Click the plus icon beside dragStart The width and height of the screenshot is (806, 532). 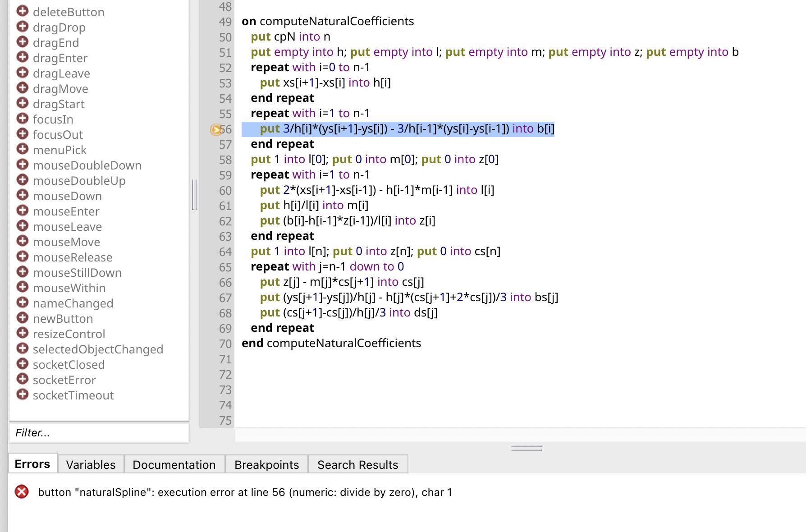[22, 103]
